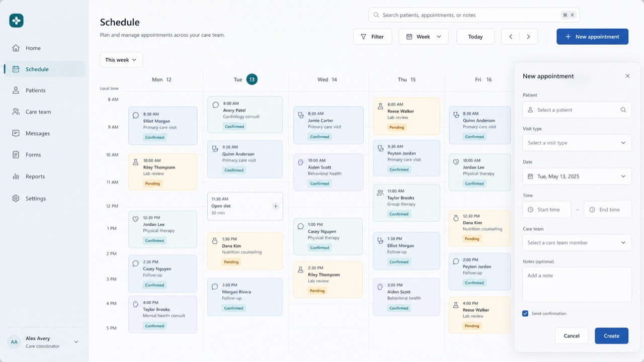Open Morgan Rivera 3:00 PM follow-up

[245, 297]
